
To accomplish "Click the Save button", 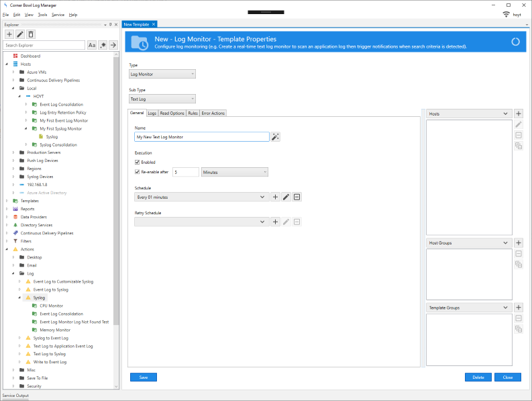I will click(x=144, y=377).
